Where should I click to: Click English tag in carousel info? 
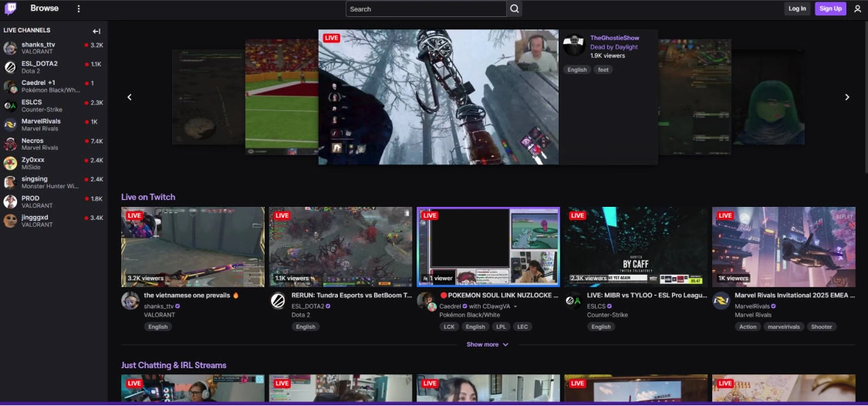[x=577, y=69]
